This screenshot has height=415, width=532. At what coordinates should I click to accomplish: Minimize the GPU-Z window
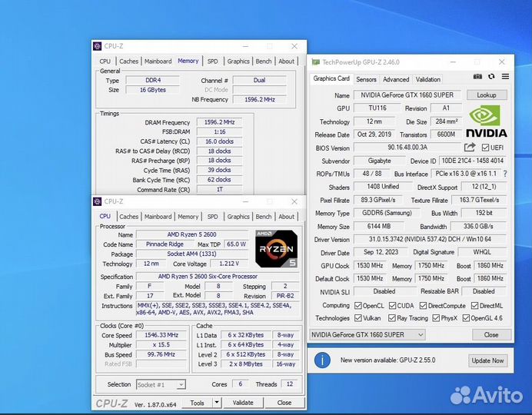tap(453, 62)
